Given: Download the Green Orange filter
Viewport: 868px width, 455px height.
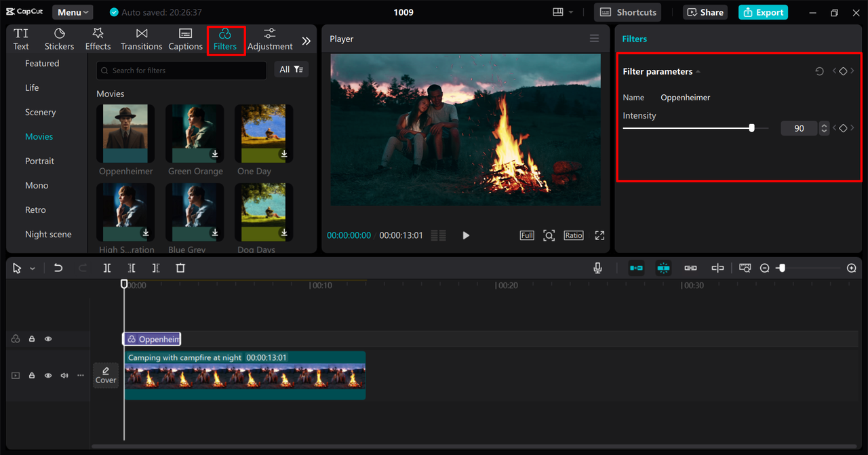Looking at the screenshot, I should (214, 154).
